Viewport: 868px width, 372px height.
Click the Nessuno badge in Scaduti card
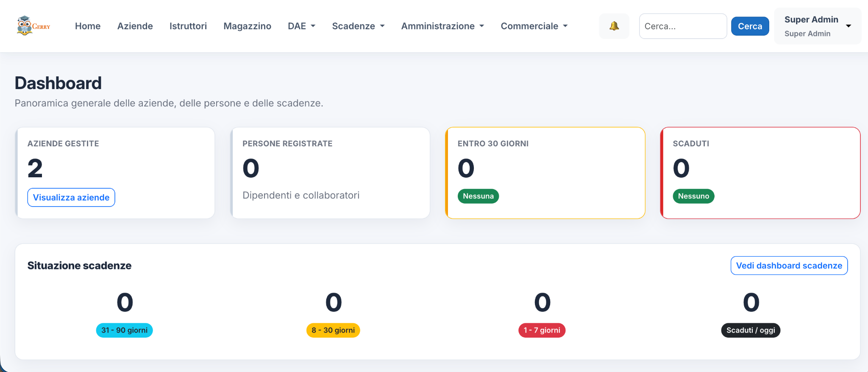pyautogui.click(x=693, y=196)
